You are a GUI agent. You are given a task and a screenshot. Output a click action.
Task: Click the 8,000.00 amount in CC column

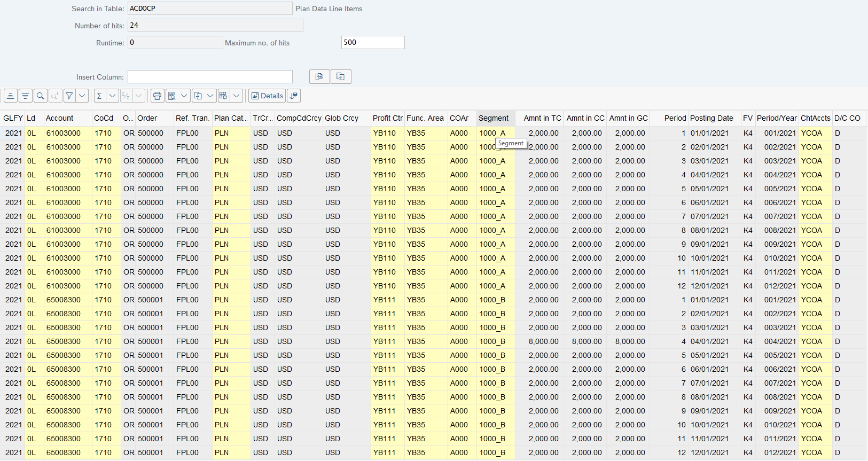pos(587,341)
